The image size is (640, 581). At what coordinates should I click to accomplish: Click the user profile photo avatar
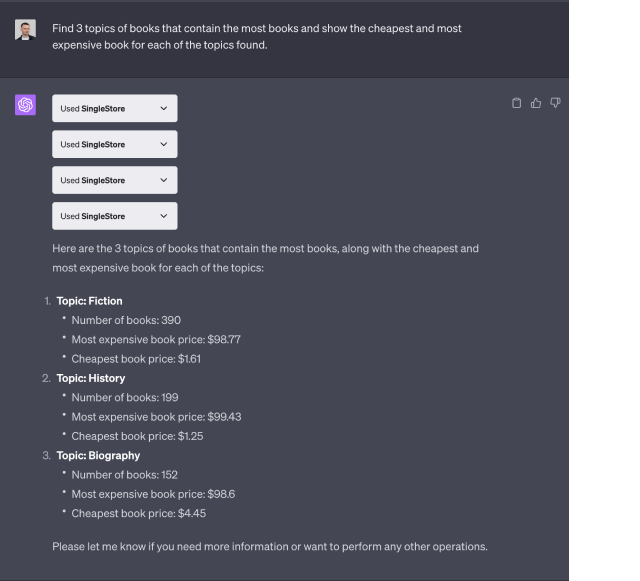click(25, 29)
